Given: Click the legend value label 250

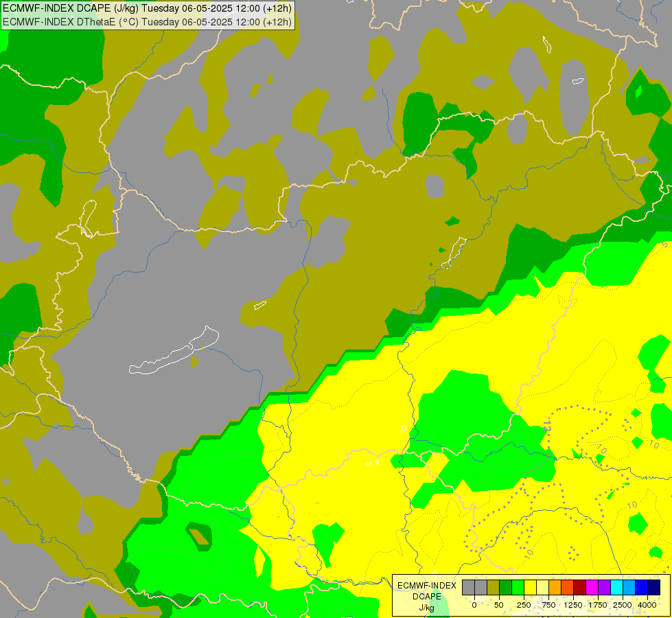Looking at the screenshot, I should click(524, 605).
